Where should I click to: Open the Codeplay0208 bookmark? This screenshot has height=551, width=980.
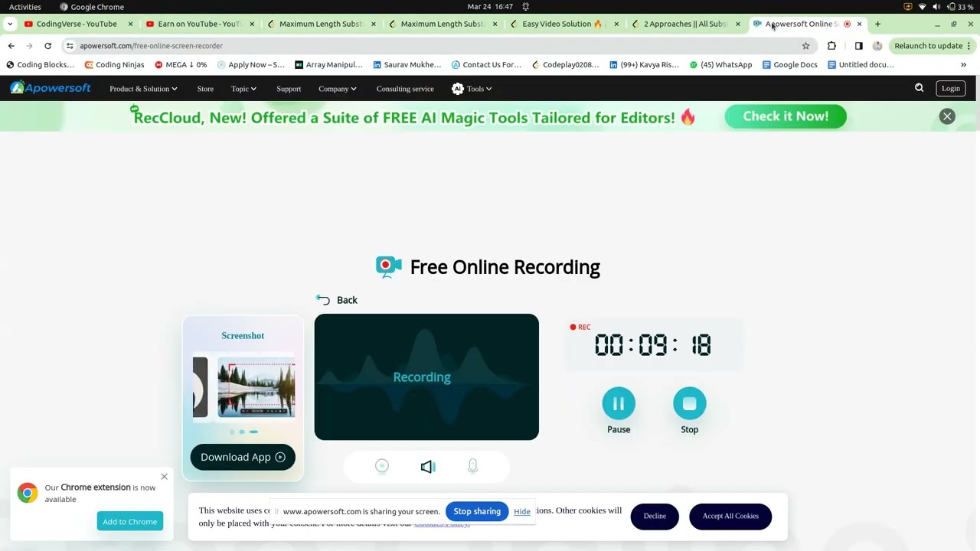click(x=565, y=65)
